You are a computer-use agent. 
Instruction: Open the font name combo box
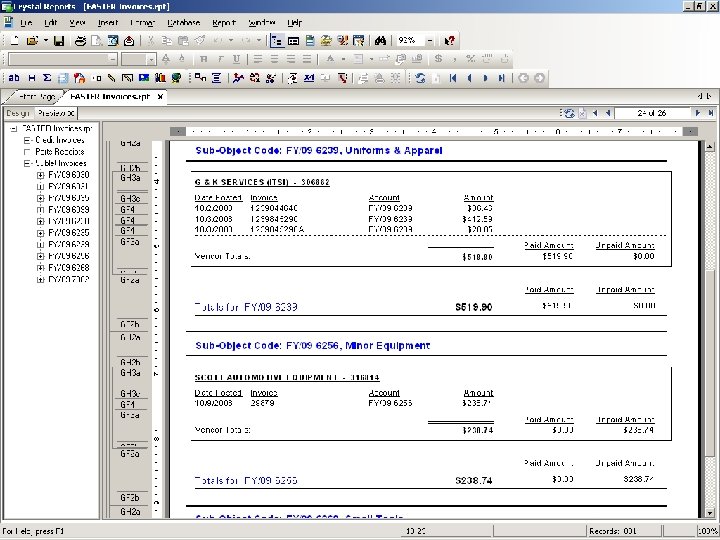pos(63,59)
